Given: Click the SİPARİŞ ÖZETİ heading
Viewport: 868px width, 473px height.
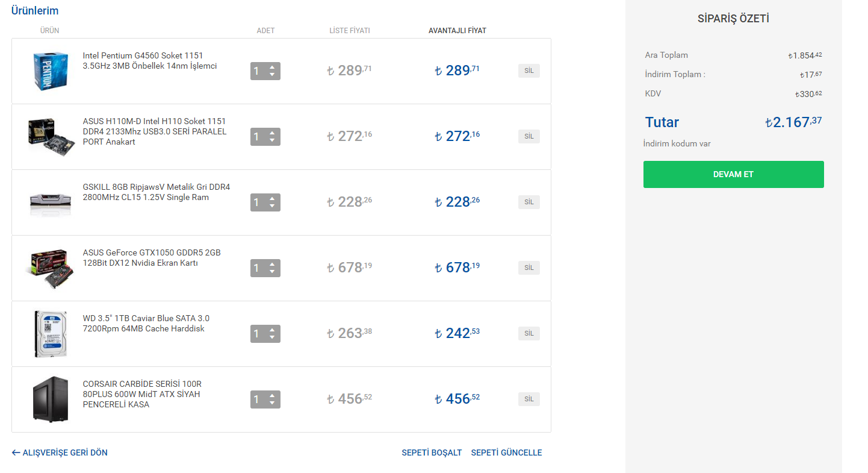Looking at the screenshot, I should point(733,19).
